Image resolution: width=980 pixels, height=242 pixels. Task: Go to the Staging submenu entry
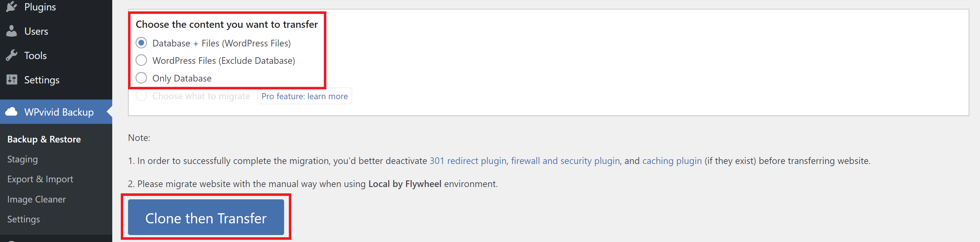(22, 159)
